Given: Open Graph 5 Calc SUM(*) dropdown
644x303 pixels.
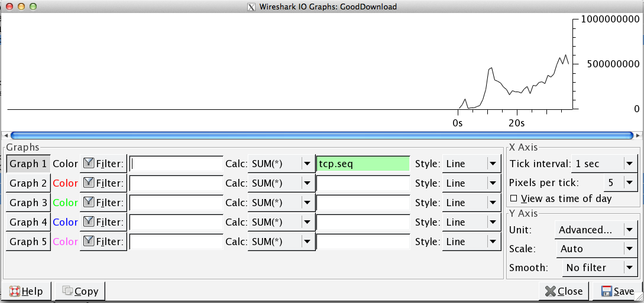Looking at the screenshot, I should [x=281, y=242].
